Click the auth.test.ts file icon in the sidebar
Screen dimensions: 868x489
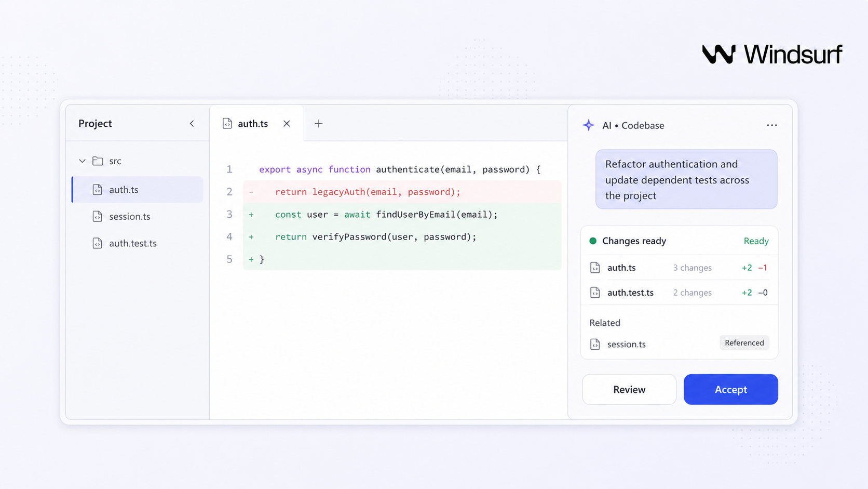97,243
